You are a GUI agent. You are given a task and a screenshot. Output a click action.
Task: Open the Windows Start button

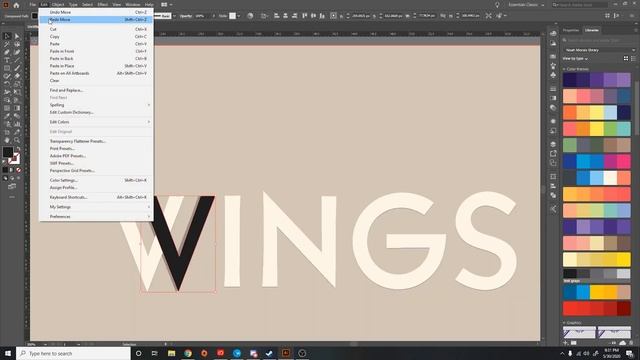tap(8, 353)
